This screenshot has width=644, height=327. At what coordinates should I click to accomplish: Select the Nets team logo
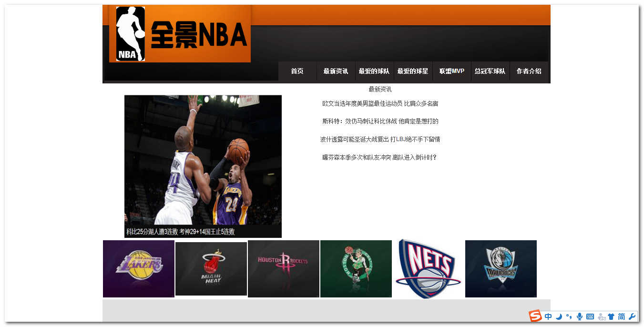429,269
